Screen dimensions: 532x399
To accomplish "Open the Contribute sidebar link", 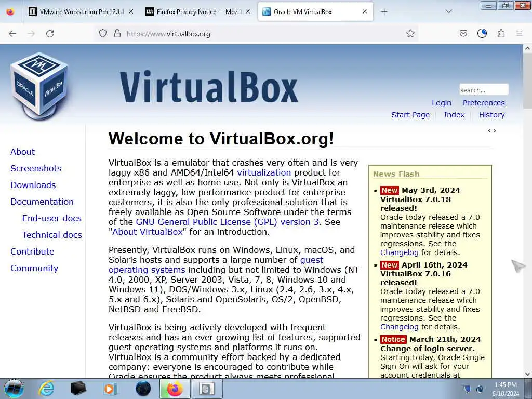I will (32, 251).
